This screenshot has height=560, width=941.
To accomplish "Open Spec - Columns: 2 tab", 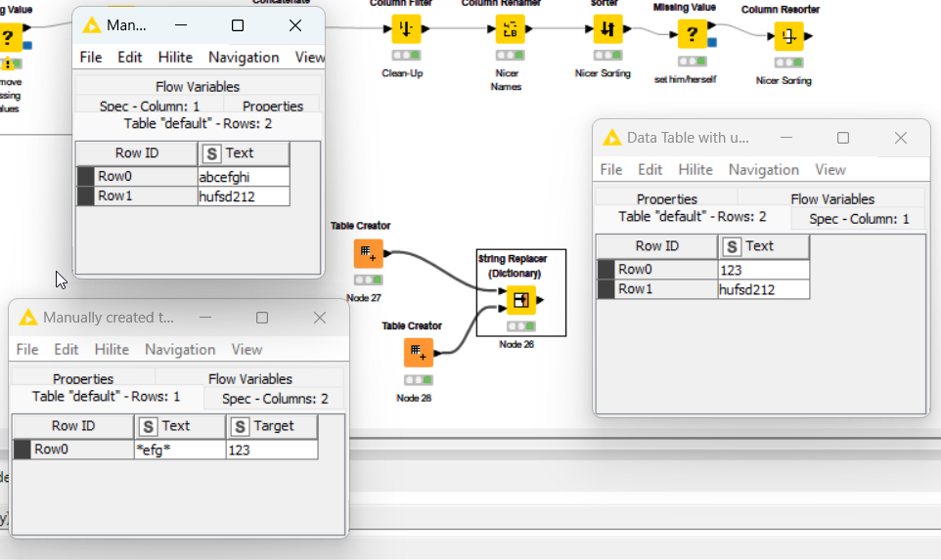I will [x=275, y=399].
